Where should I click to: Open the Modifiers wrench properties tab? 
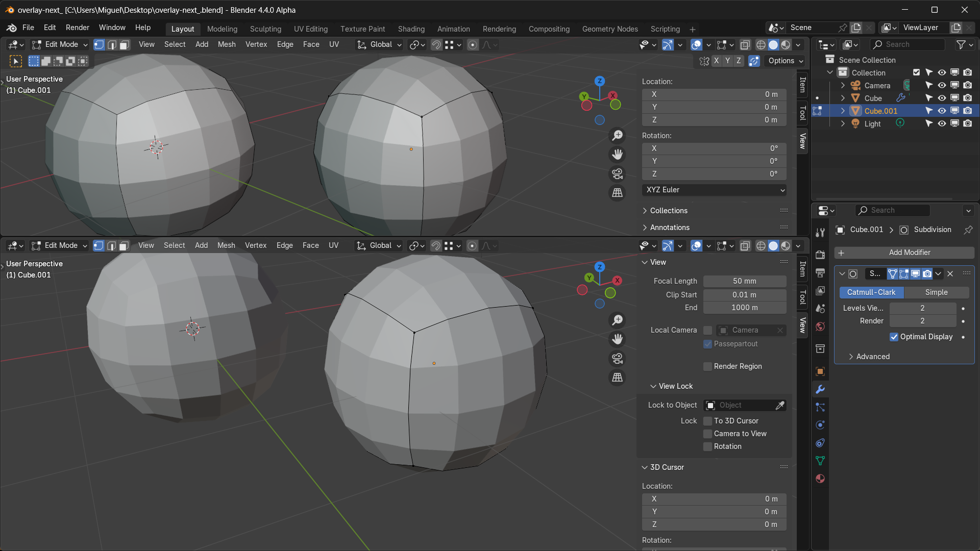(820, 389)
